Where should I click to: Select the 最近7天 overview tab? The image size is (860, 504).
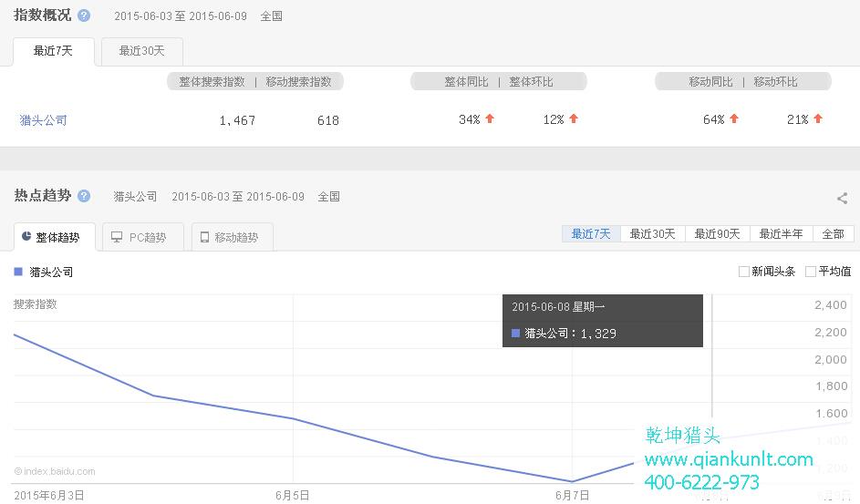[x=53, y=51]
